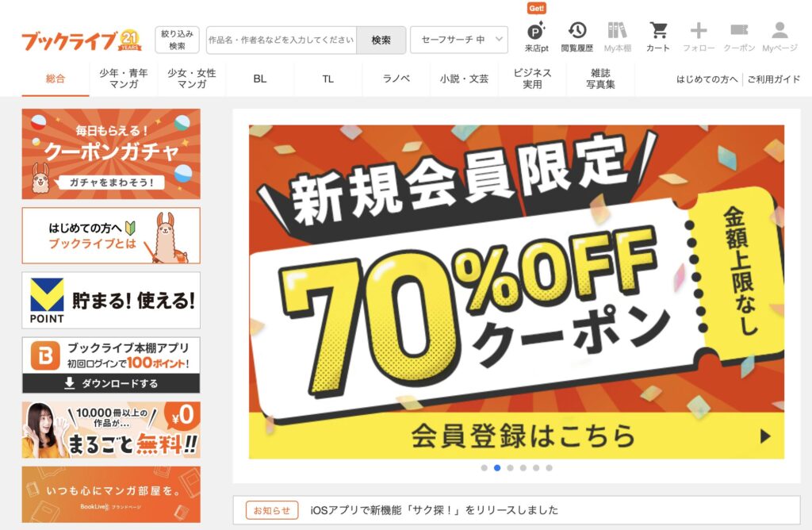Select the last carousel dot indicator
The width and height of the screenshot is (812, 530).
pyautogui.click(x=549, y=468)
